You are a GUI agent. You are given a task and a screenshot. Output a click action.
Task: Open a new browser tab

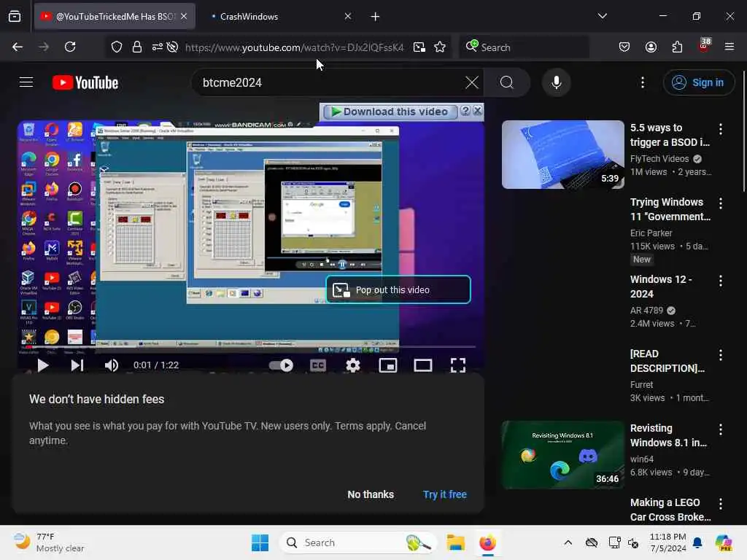pos(375,17)
